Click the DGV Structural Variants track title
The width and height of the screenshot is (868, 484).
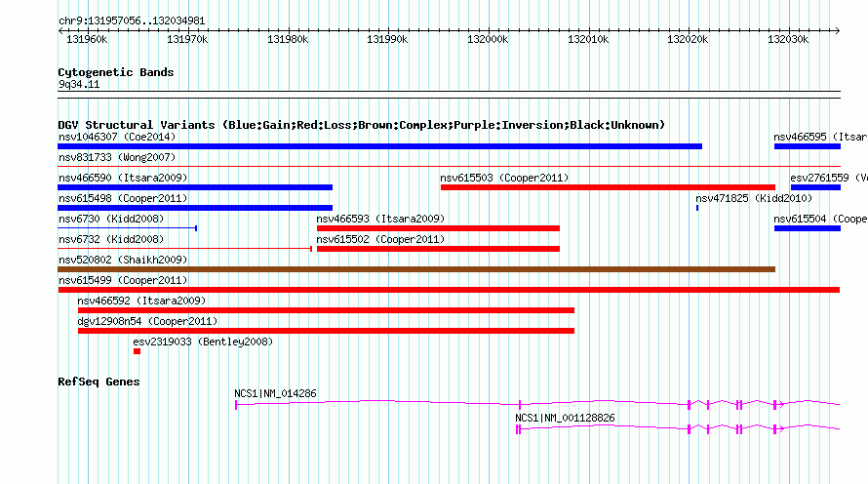(x=362, y=125)
